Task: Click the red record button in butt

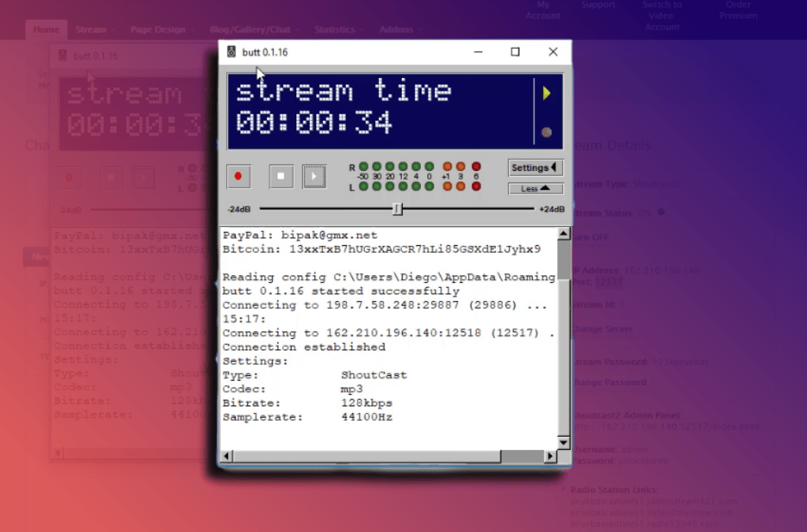Action: point(238,177)
